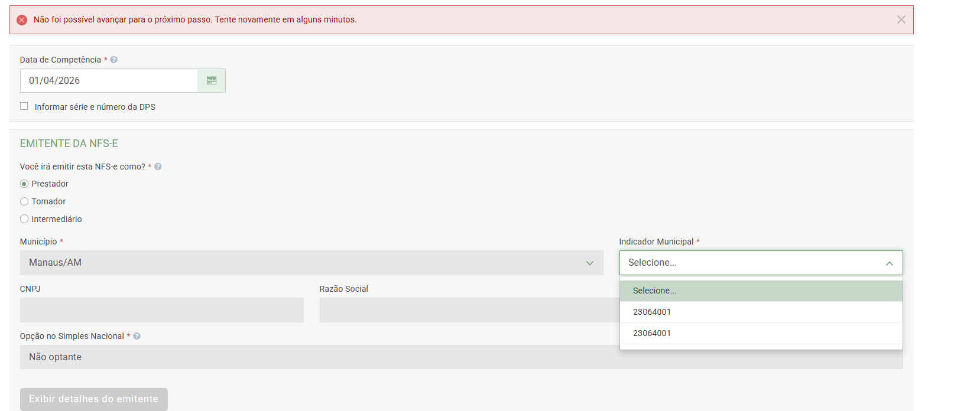
Task: Click the Data de Competência date field
Action: [109, 81]
